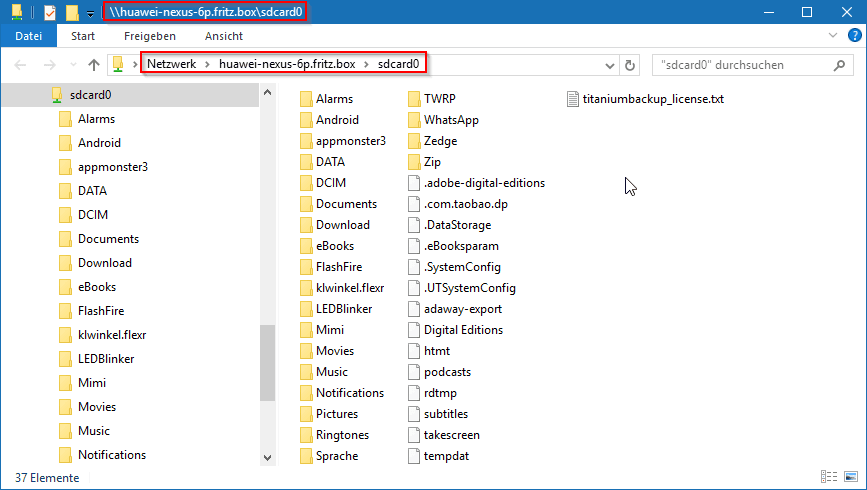The height and width of the screenshot is (490, 867).
Task: Click sdcard0 in the address breadcrumb
Action: click(398, 64)
